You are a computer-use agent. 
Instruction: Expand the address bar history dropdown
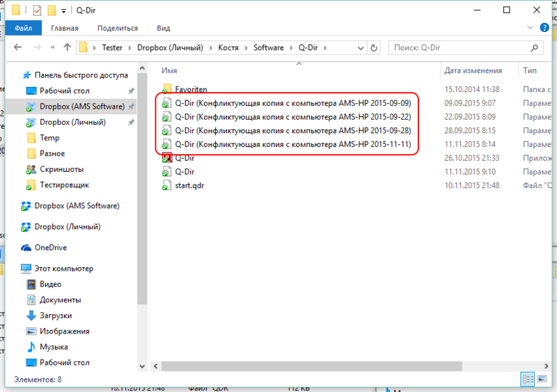361,47
